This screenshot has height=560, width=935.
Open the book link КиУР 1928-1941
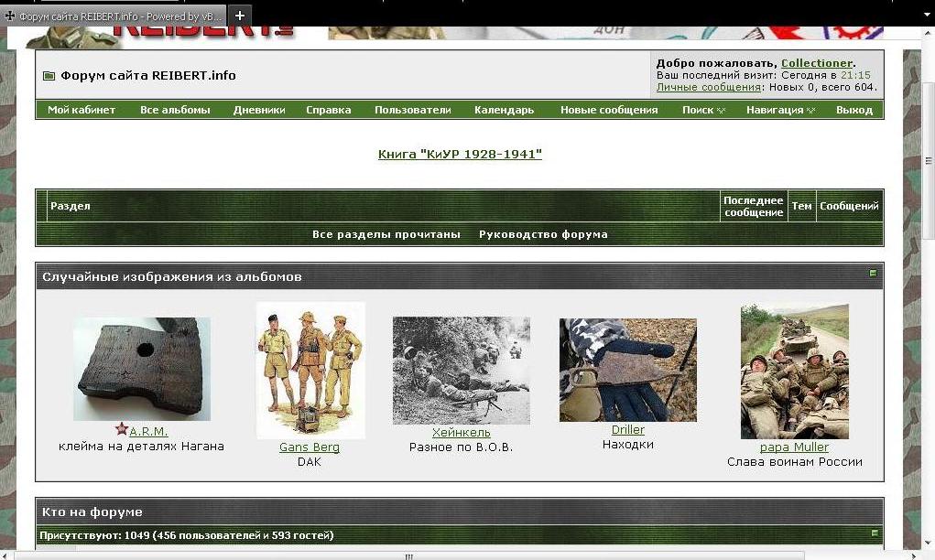coord(460,155)
